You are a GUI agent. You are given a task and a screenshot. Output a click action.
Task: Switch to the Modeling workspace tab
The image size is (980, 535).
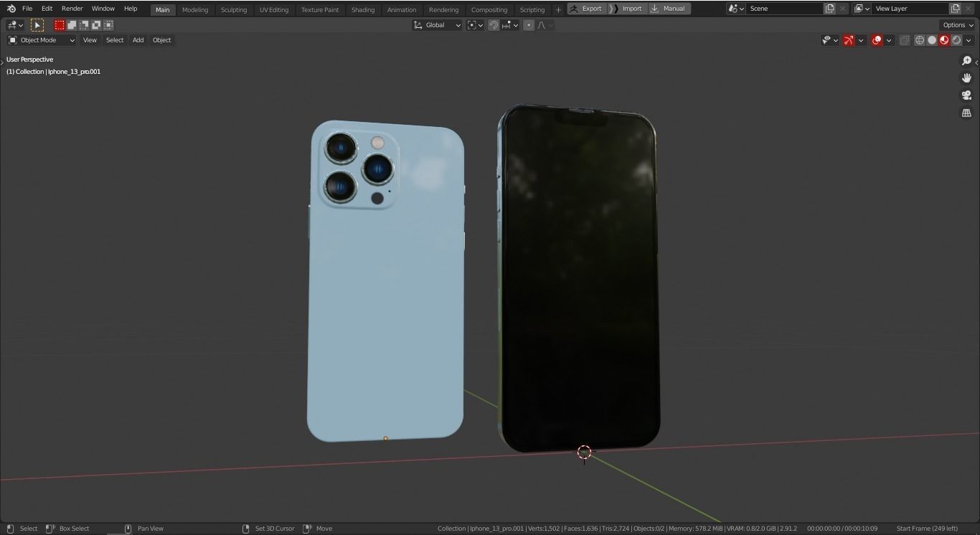point(195,10)
